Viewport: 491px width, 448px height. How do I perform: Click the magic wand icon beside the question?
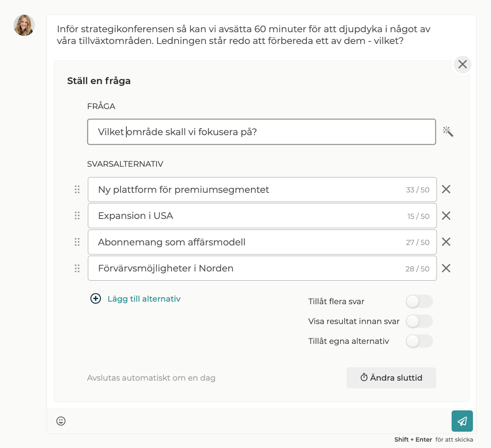[x=448, y=131]
